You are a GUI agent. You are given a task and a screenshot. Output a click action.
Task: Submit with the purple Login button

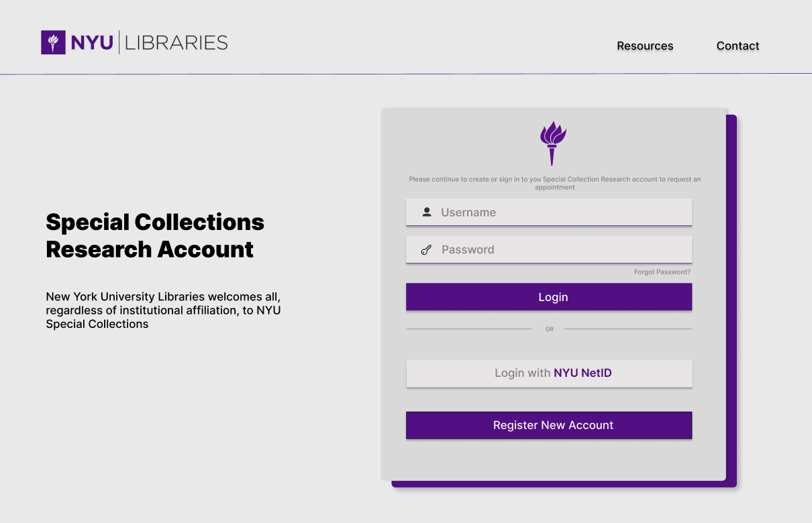[x=549, y=297]
